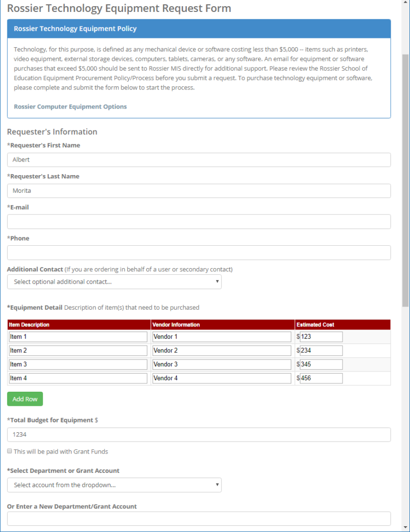Click the Item 4 description field

tap(78, 378)
